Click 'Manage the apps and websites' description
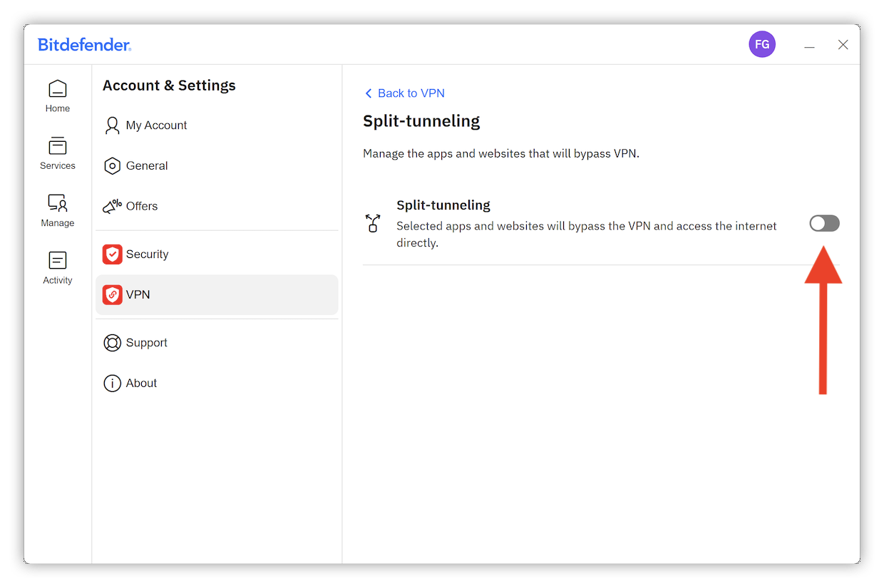This screenshot has height=588, width=884. (x=501, y=153)
